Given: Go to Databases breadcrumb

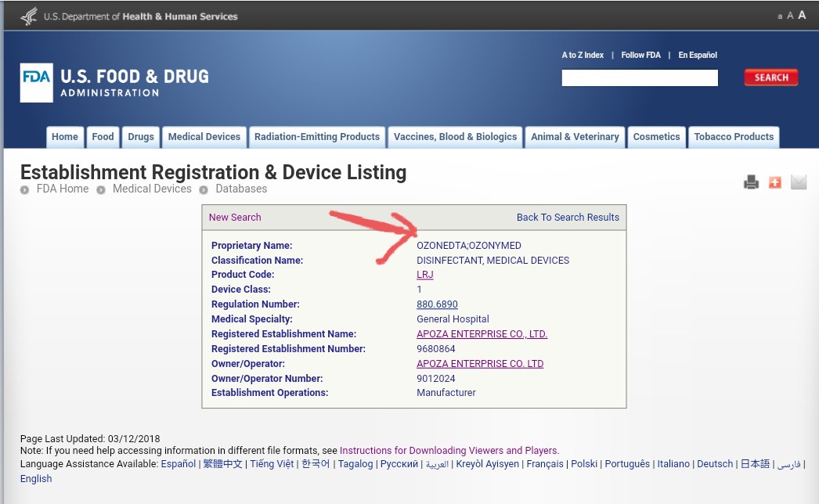Looking at the screenshot, I should pyautogui.click(x=241, y=189).
